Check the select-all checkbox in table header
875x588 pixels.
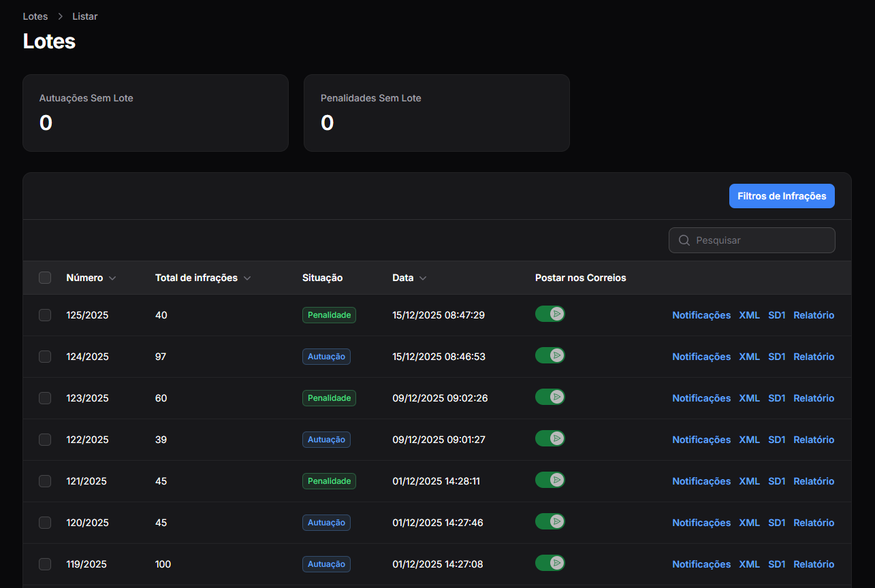[x=45, y=278]
